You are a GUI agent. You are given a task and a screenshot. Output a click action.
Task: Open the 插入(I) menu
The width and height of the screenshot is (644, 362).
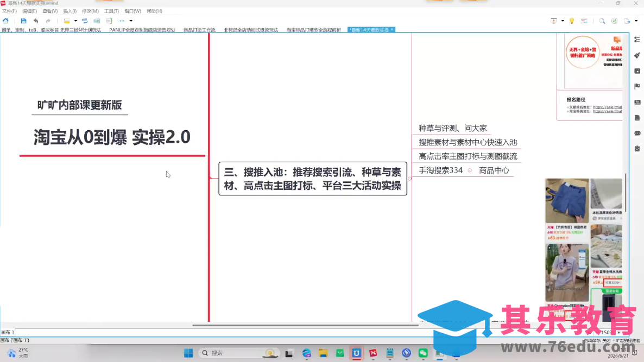tap(70, 11)
